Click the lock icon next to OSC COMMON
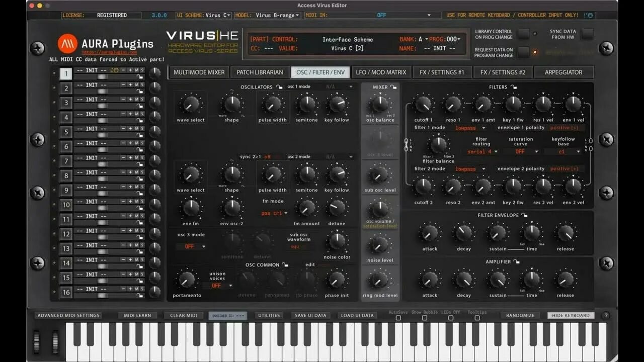Screen dimensions: 644x362 click(285, 264)
